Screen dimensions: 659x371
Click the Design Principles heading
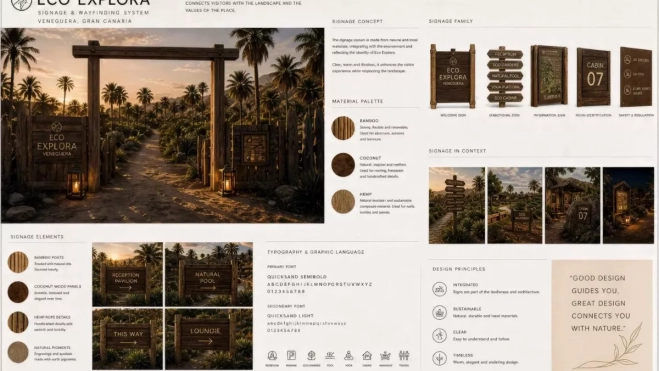(x=459, y=269)
